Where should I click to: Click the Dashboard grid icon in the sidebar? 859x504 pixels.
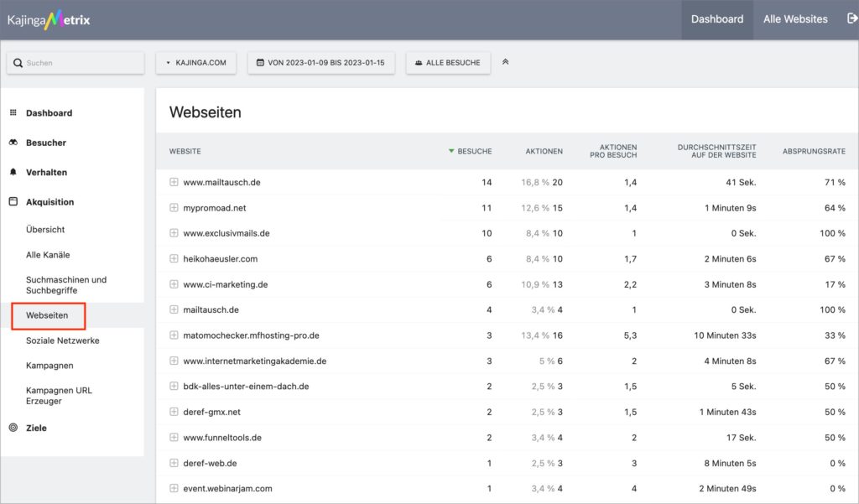[x=13, y=112]
